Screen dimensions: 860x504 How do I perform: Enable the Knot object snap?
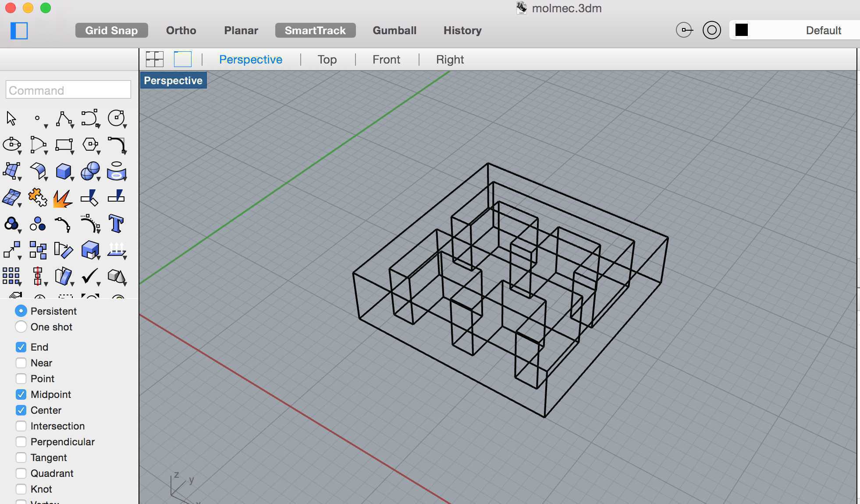click(x=21, y=489)
